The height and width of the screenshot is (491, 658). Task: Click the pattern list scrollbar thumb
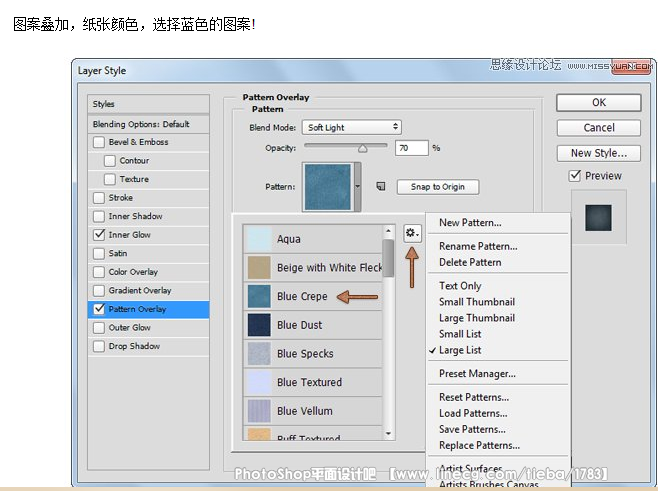pyautogui.click(x=388, y=258)
